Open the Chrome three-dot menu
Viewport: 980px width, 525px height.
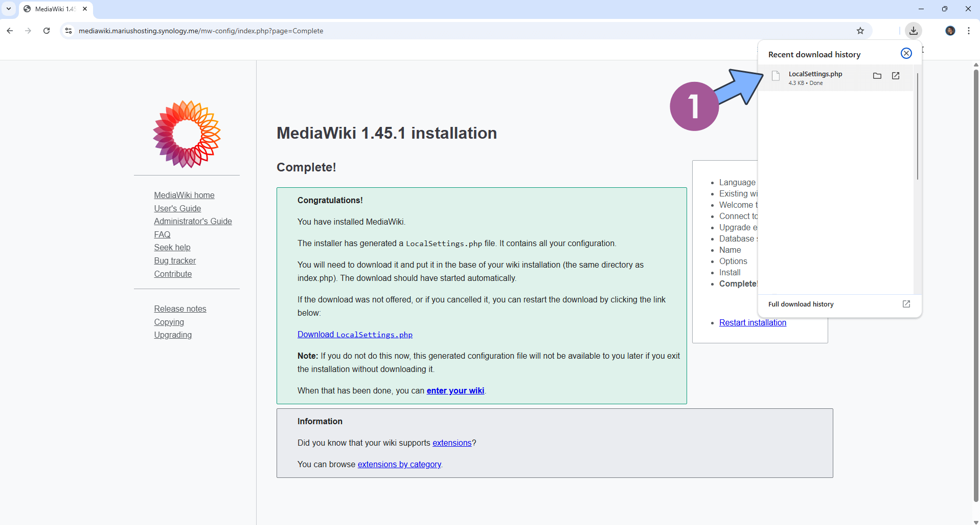(x=968, y=31)
